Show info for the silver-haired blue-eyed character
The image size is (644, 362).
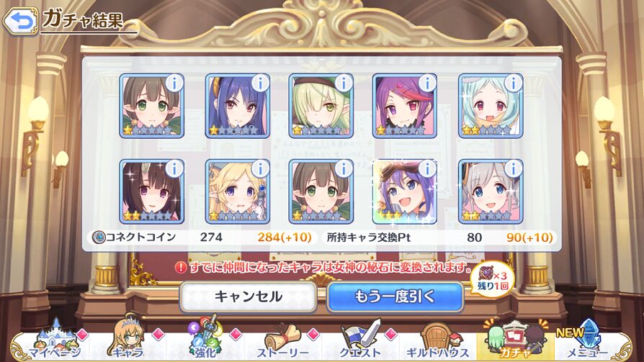[513, 168]
